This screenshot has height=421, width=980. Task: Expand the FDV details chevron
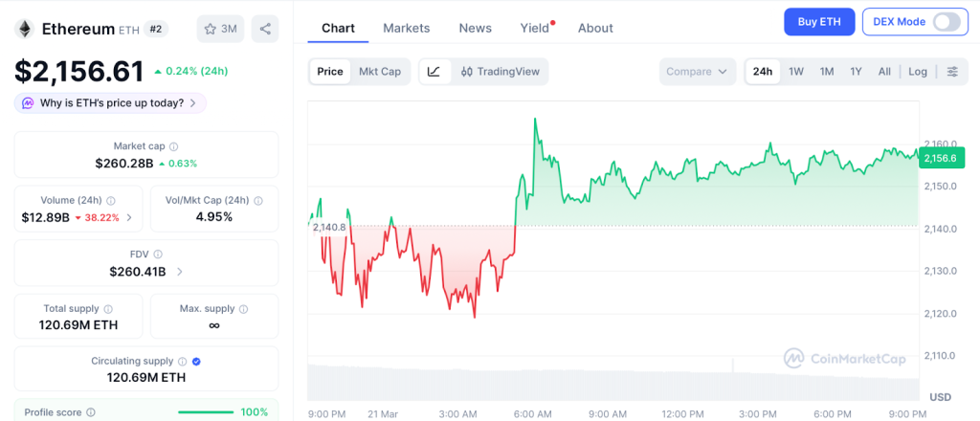pos(180,272)
